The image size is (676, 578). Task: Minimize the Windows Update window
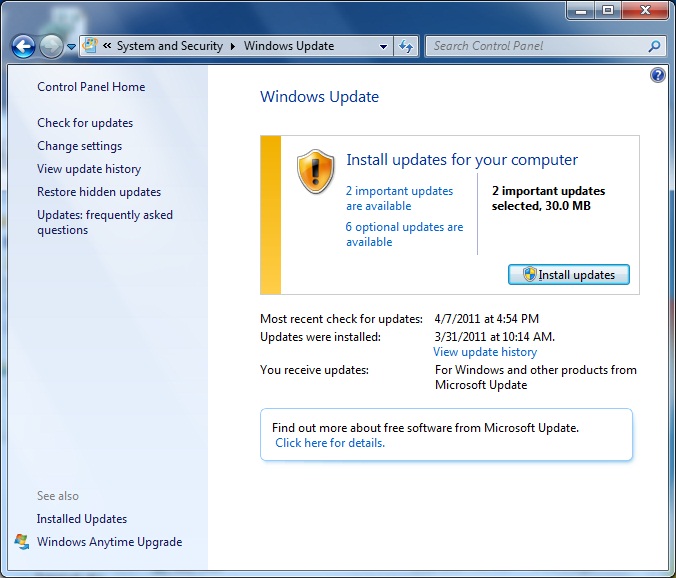pyautogui.click(x=581, y=10)
